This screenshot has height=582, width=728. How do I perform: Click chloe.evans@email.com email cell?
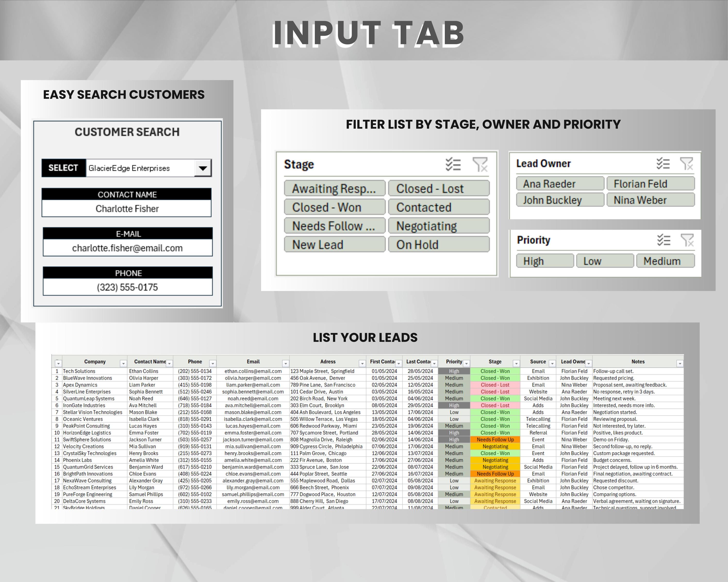(253, 474)
